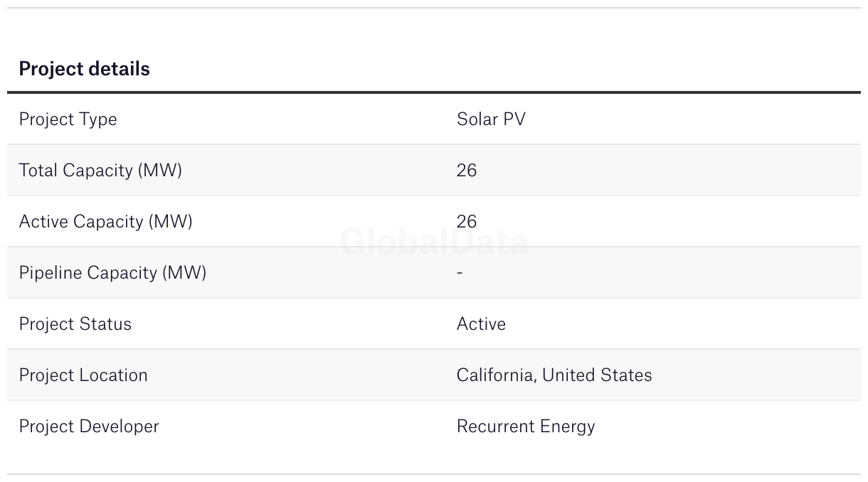Click the thin divider line above the heading
Viewport: 868px width, 482px height.
pyautogui.click(x=434, y=8)
